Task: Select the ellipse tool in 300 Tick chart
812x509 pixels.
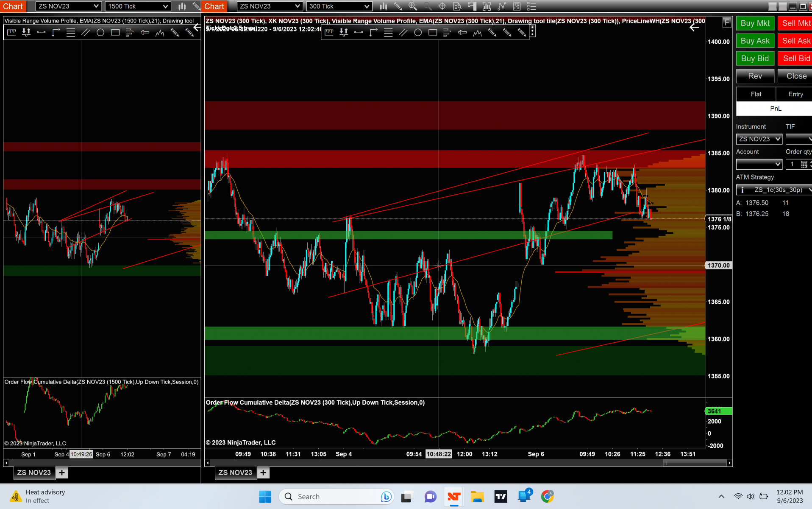Action: 418,32
